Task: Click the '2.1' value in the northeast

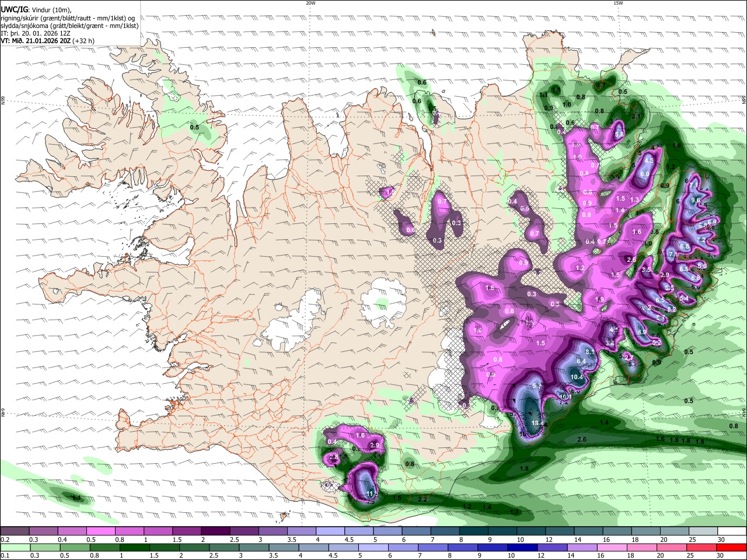Action: point(636,116)
